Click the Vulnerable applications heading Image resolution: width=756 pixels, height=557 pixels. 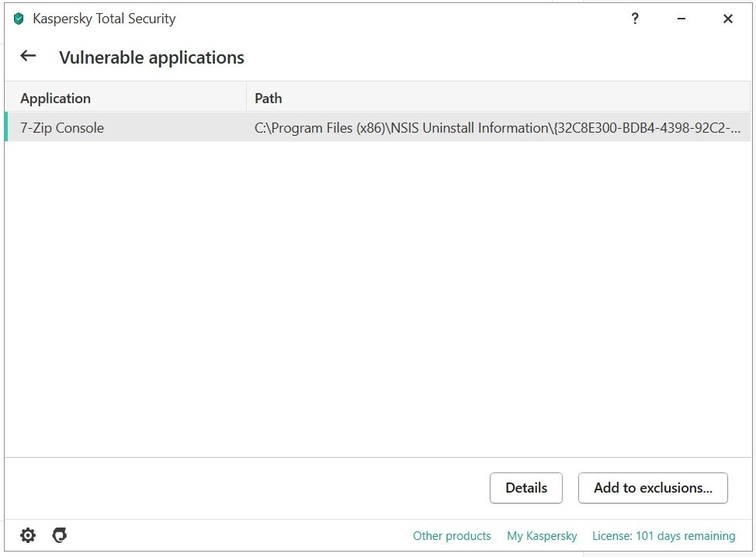151,57
